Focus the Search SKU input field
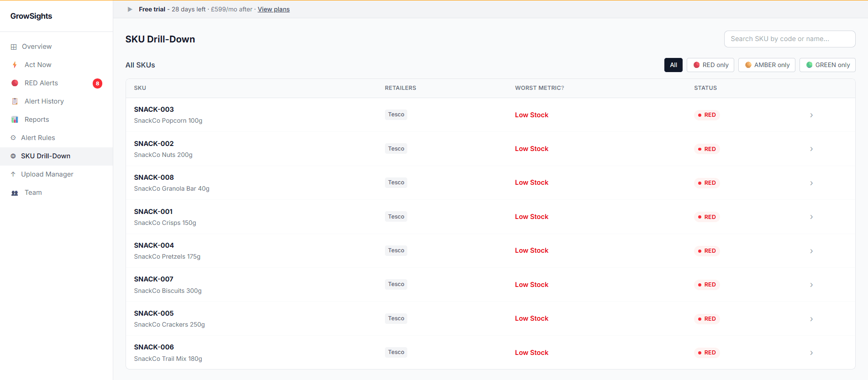This screenshot has width=868, height=380. (x=789, y=39)
